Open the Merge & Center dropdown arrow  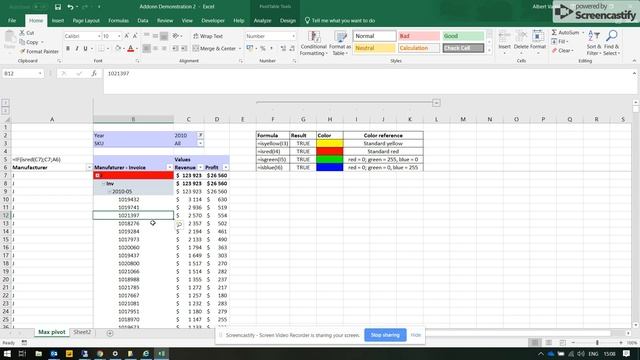point(240,49)
